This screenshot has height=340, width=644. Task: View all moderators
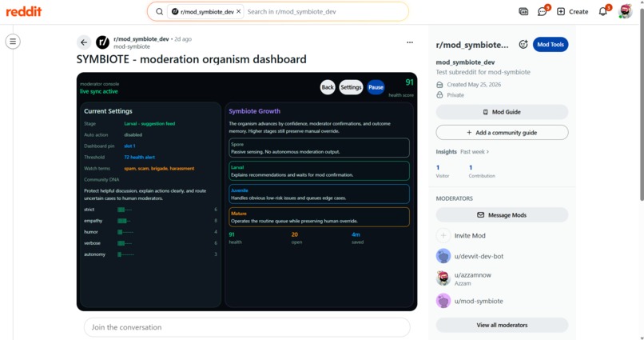coord(502,325)
